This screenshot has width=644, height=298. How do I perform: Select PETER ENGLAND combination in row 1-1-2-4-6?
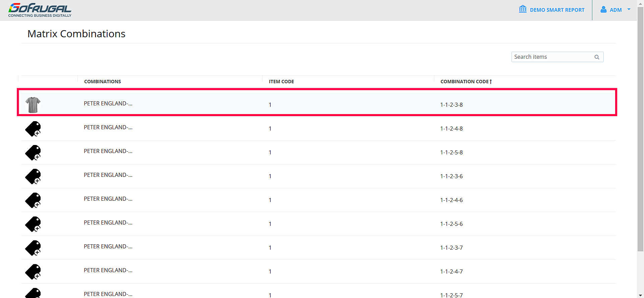point(108,199)
